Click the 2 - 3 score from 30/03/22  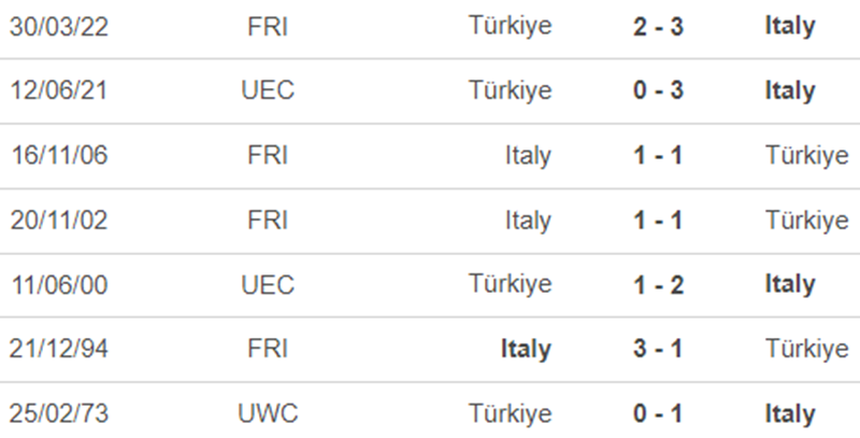pyautogui.click(x=658, y=27)
